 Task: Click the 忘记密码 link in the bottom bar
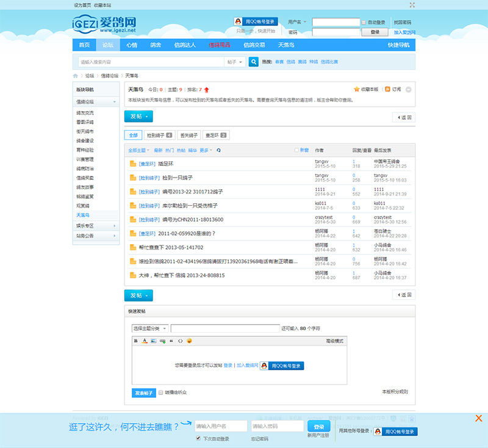(260, 439)
